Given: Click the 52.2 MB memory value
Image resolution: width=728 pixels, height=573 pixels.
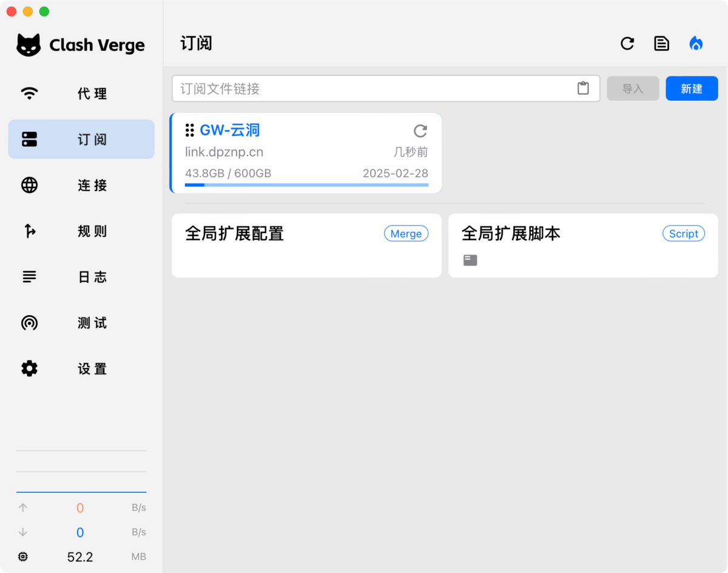Looking at the screenshot, I should [x=80, y=557].
